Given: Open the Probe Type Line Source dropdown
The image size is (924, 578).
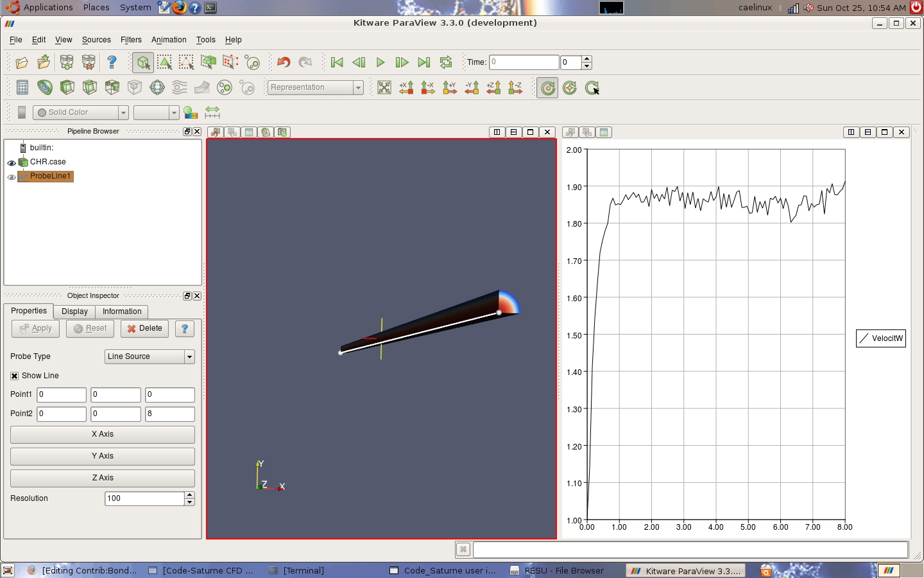Looking at the screenshot, I should click(150, 356).
